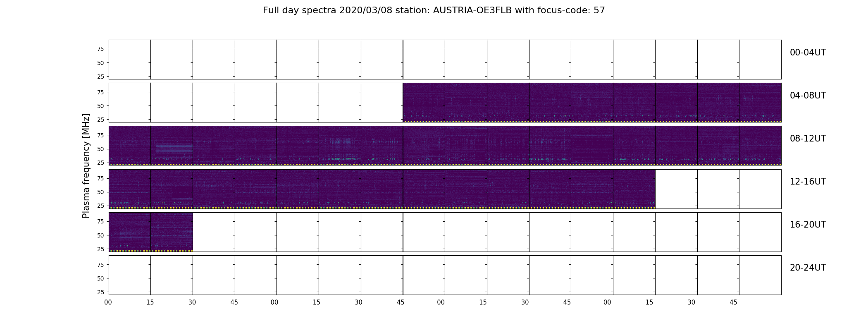Click the plot title mentioning AUSTRIA-OE3FLB
The width and height of the screenshot is (868, 331).
coord(434,10)
